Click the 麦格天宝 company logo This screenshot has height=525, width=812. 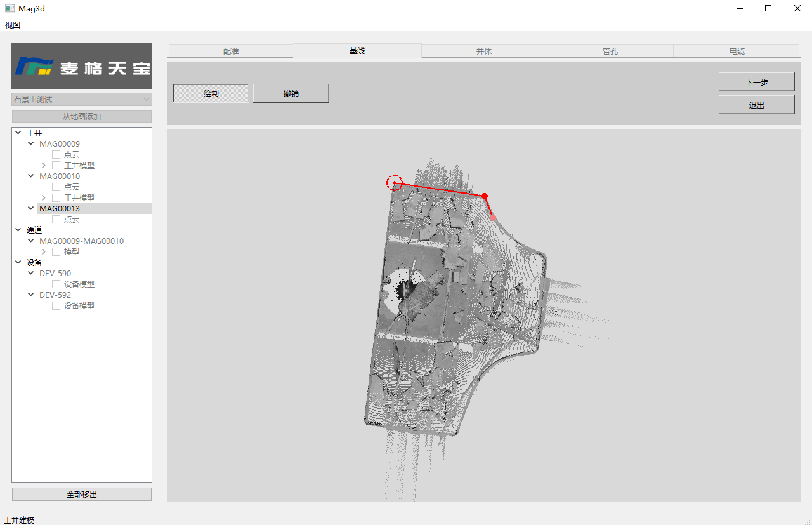(x=82, y=66)
